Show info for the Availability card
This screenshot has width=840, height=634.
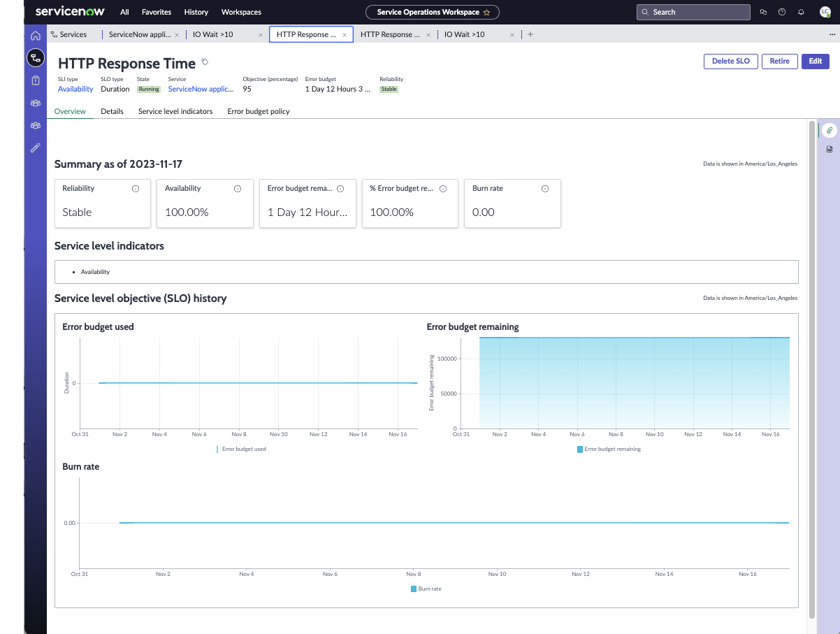point(238,189)
